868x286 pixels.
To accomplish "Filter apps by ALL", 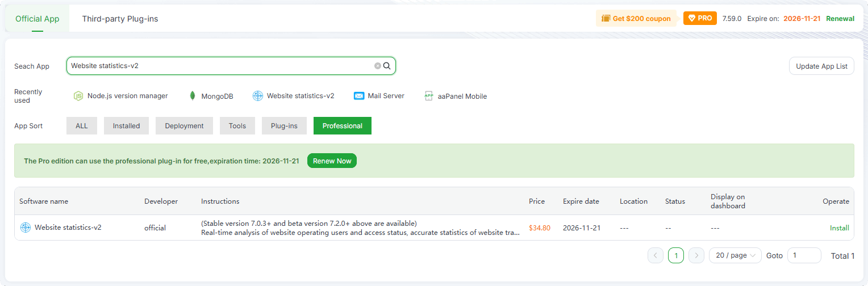I will tap(82, 126).
